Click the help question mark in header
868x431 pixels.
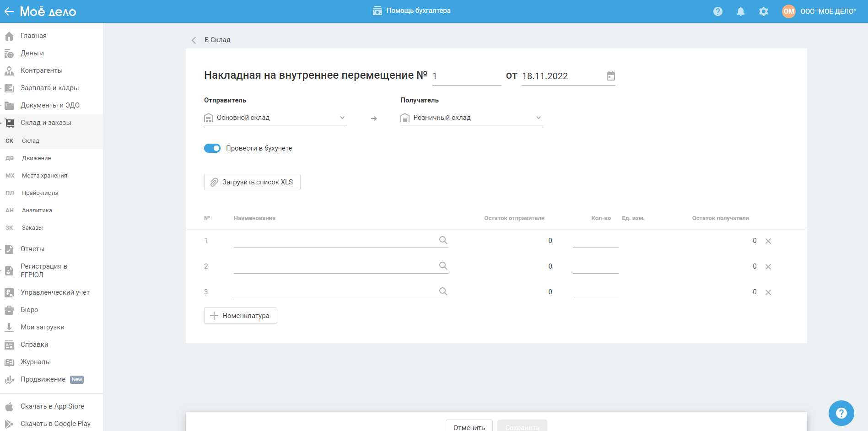[717, 11]
